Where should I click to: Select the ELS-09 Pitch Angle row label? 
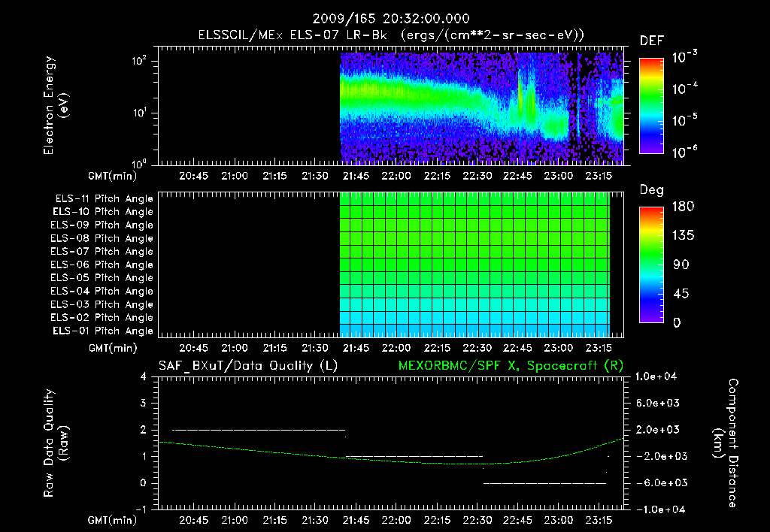click(102, 225)
